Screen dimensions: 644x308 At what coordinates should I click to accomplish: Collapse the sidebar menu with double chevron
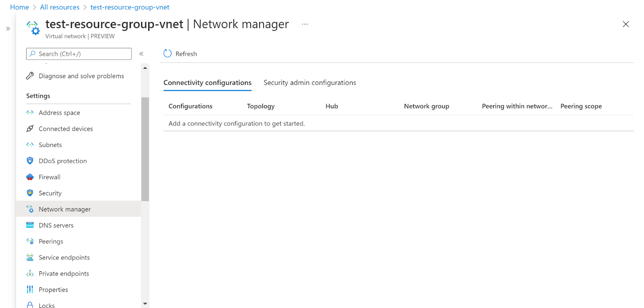[x=141, y=54]
